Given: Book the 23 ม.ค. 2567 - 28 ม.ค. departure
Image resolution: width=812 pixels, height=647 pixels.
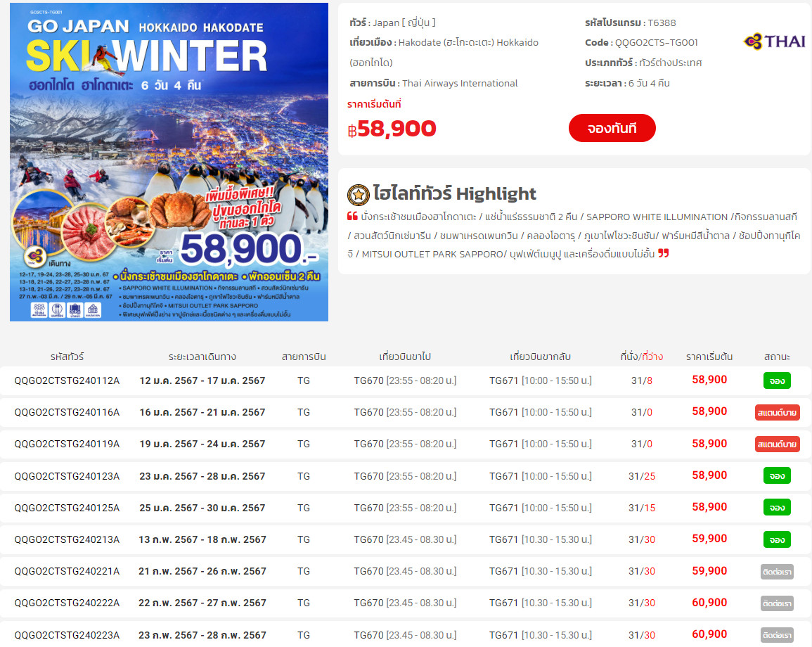Looking at the screenshot, I should click(777, 475).
